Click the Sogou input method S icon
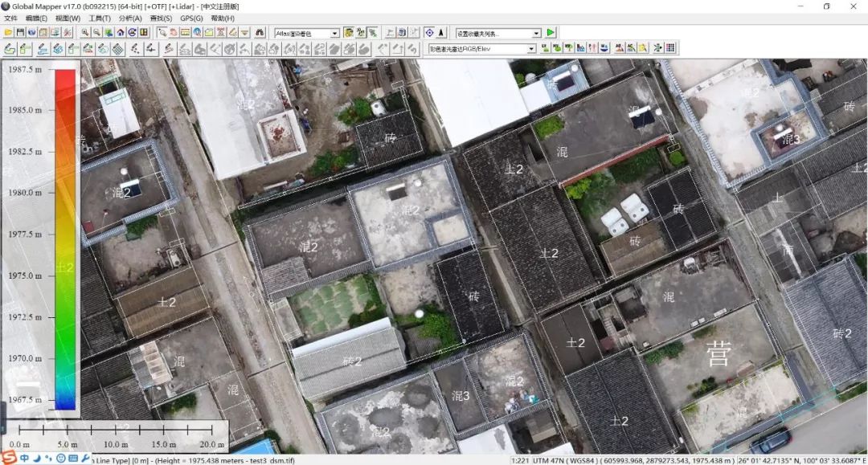Viewport: 868px width, 465px height. pyautogui.click(x=8, y=458)
